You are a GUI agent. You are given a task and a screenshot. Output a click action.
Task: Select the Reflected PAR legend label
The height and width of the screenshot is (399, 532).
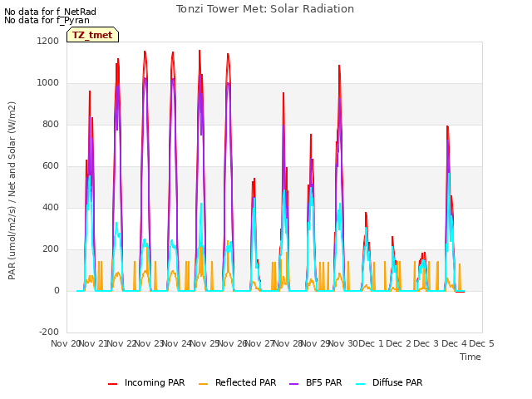[x=246, y=382]
